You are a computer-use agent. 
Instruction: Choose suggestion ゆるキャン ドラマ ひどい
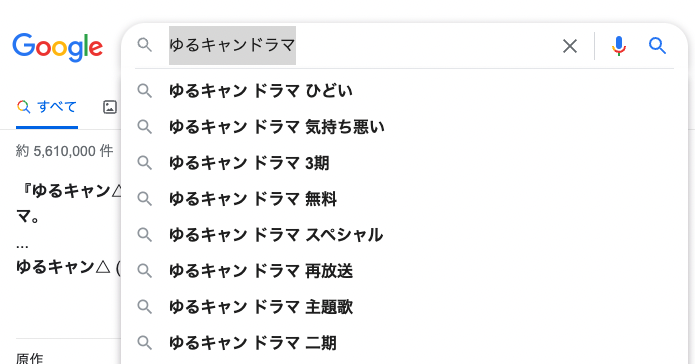[404, 91]
